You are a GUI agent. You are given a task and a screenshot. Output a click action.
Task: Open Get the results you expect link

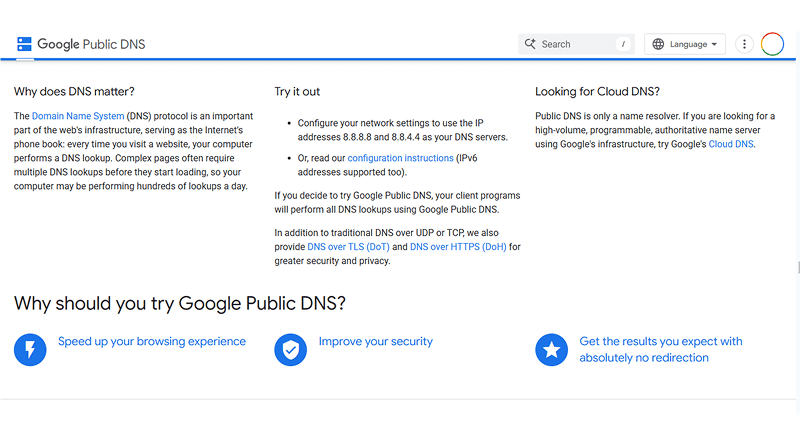[x=661, y=350]
